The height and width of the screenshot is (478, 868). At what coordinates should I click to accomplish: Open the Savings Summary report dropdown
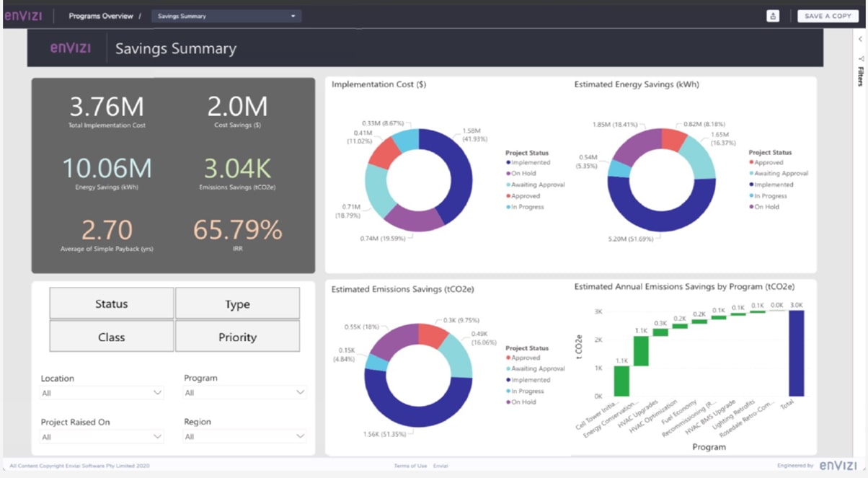pyautogui.click(x=226, y=16)
